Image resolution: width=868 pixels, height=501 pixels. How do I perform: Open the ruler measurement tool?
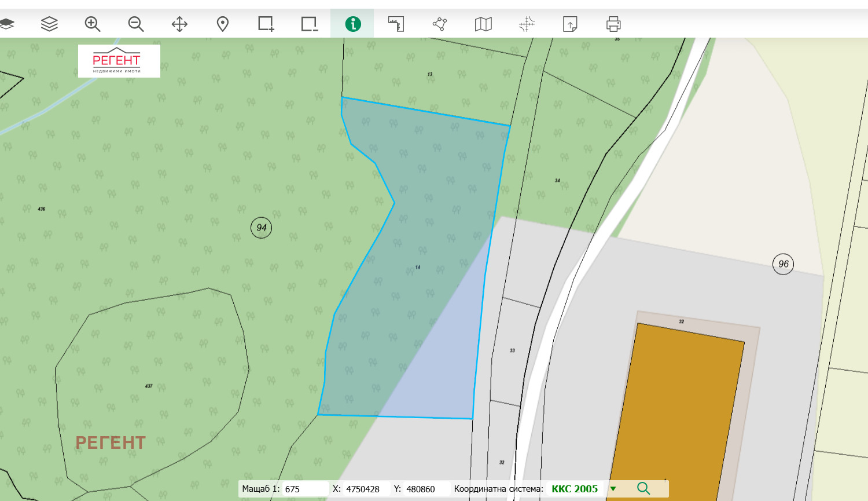coord(396,24)
